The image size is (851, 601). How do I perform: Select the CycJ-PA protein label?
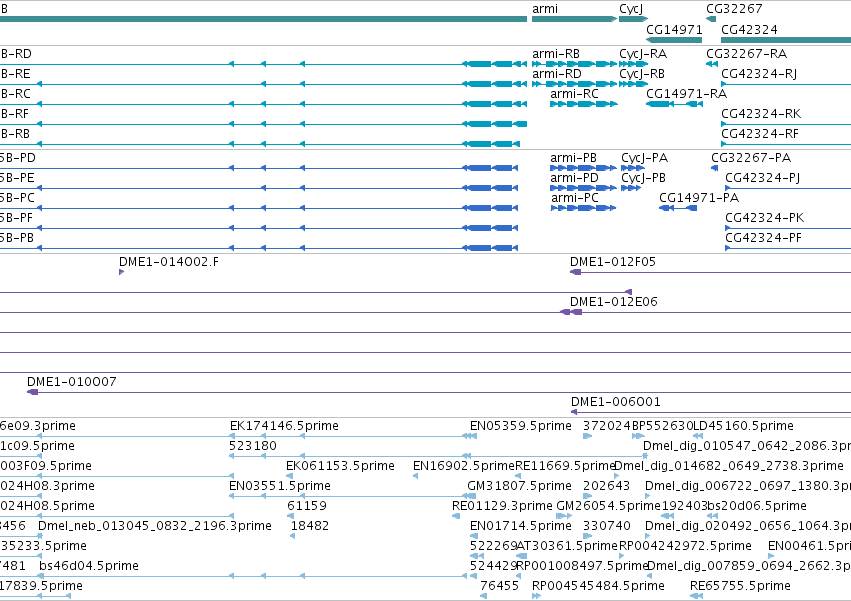[x=644, y=158]
